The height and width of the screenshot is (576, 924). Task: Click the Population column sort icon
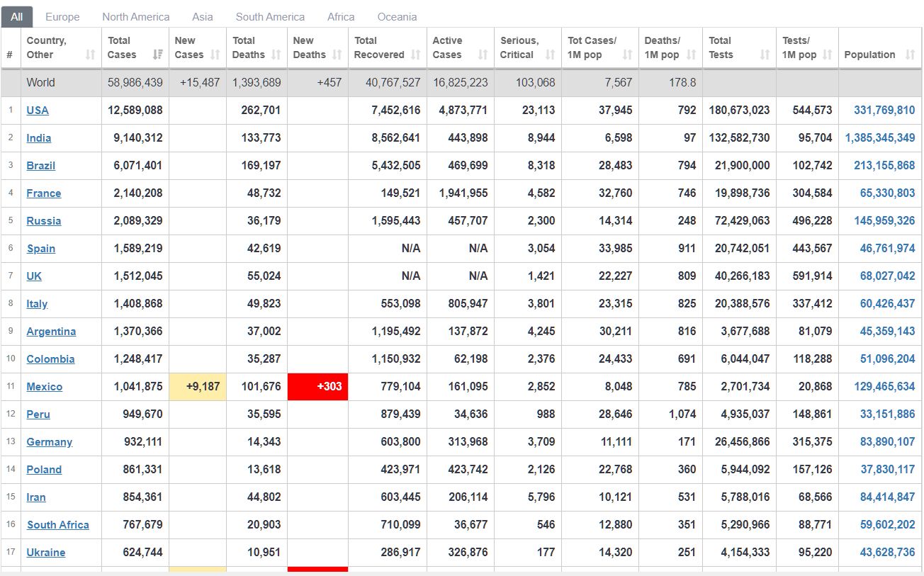[x=910, y=55]
